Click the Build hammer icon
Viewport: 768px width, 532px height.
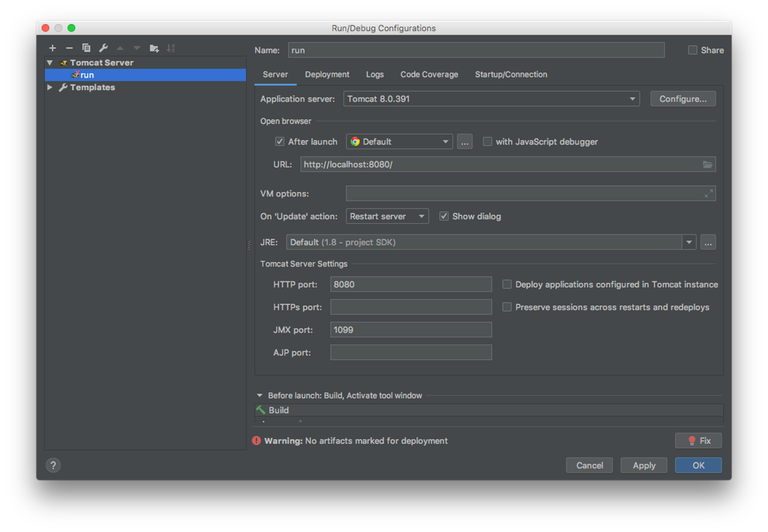(261, 410)
